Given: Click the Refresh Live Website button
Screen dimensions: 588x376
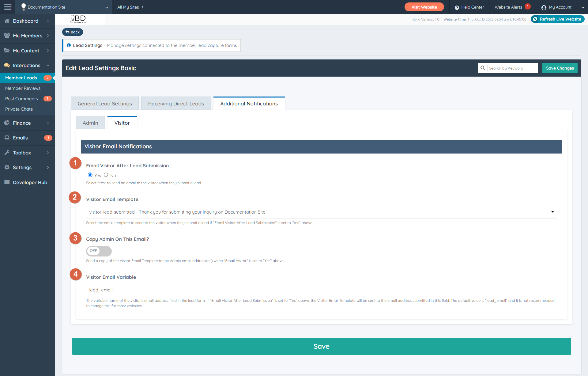Looking at the screenshot, I should [557, 19].
